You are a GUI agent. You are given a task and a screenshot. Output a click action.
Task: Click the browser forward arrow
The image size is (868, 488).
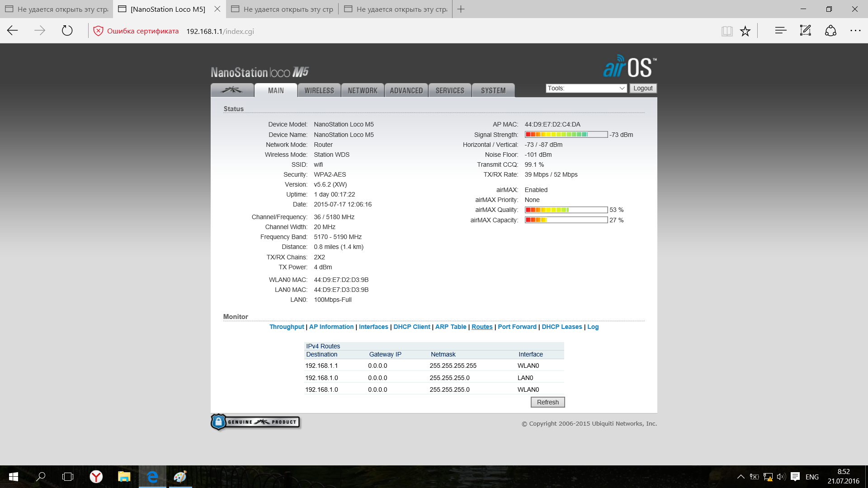(x=40, y=31)
